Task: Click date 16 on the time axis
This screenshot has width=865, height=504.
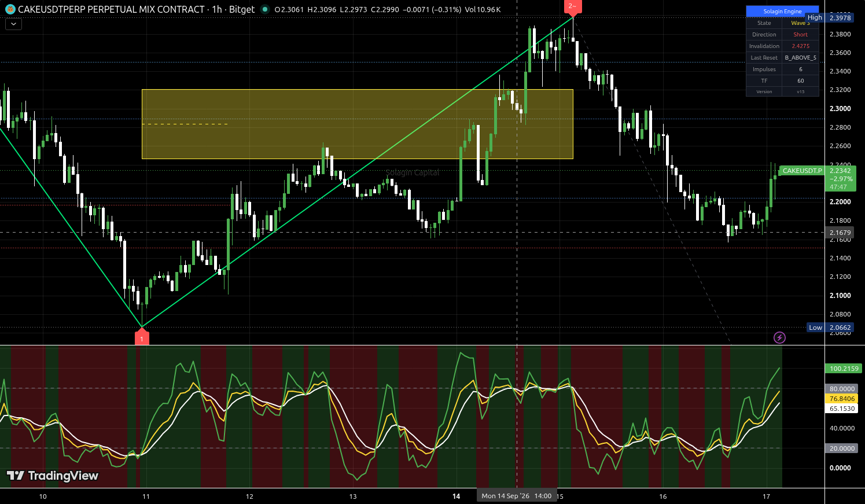Action: click(x=663, y=496)
